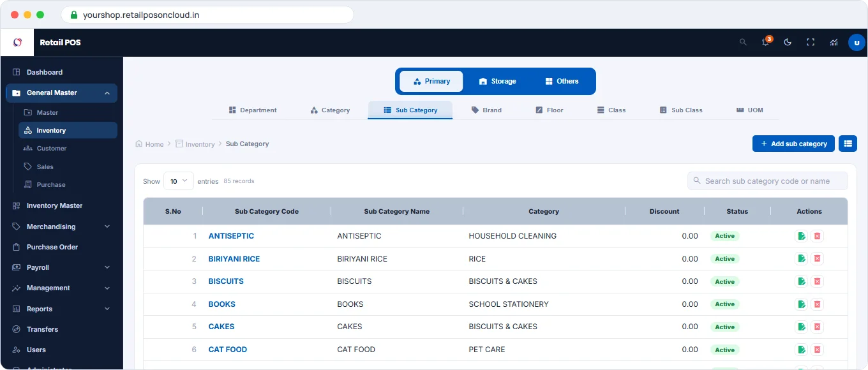Screen dimensions: 868x370
Task: Enter fullscreen via top bar icon
Action: tap(811, 42)
